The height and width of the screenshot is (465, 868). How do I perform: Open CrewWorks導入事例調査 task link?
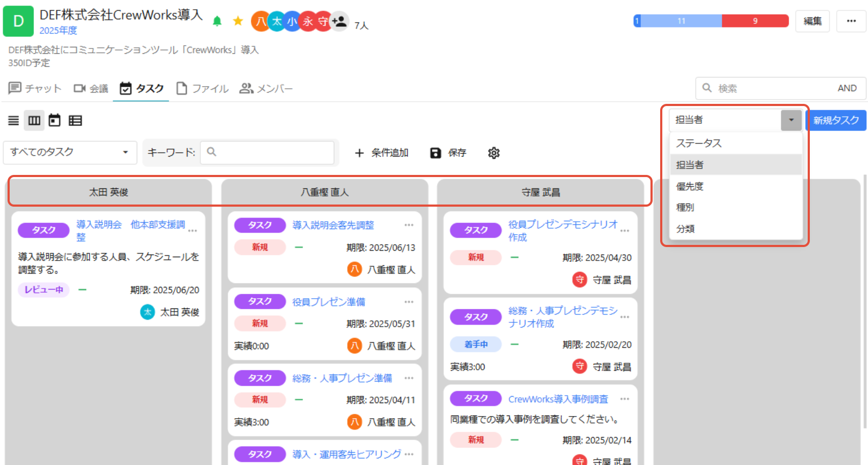(x=558, y=399)
